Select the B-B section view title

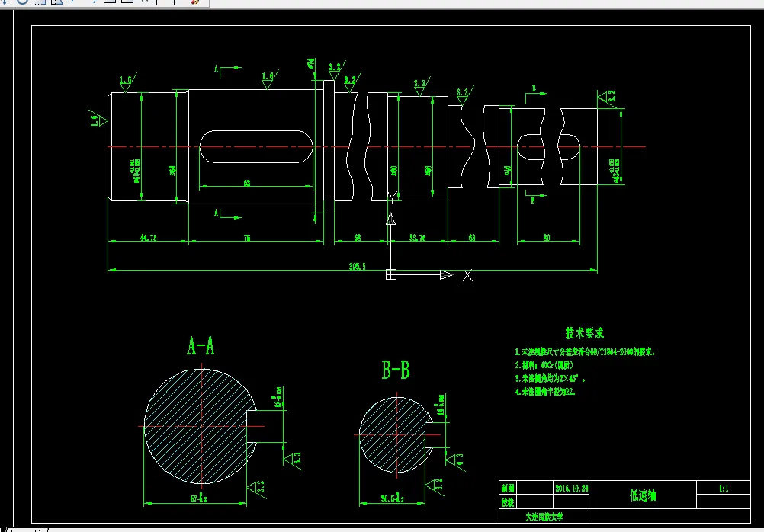click(x=396, y=370)
